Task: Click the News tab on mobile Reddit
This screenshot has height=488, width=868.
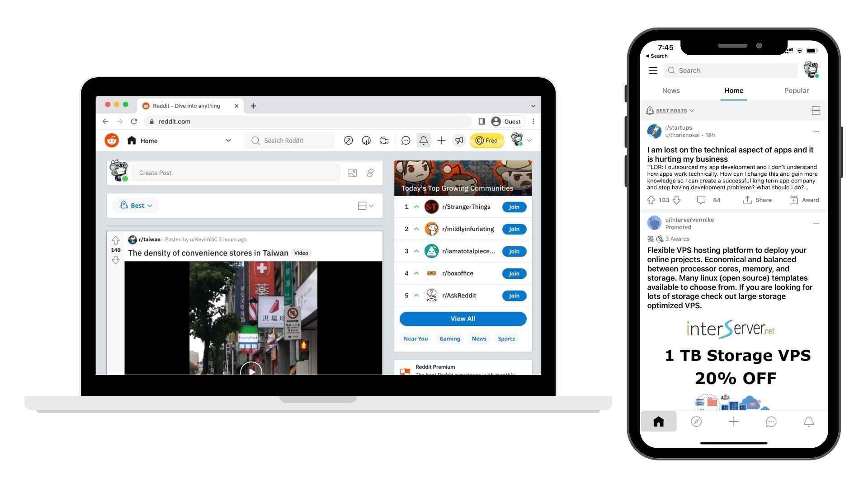Action: pos(671,90)
